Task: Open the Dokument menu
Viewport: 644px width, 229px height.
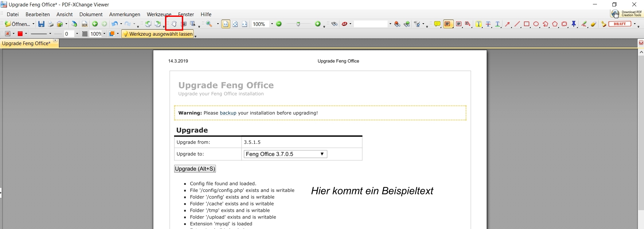Action: click(91, 14)
